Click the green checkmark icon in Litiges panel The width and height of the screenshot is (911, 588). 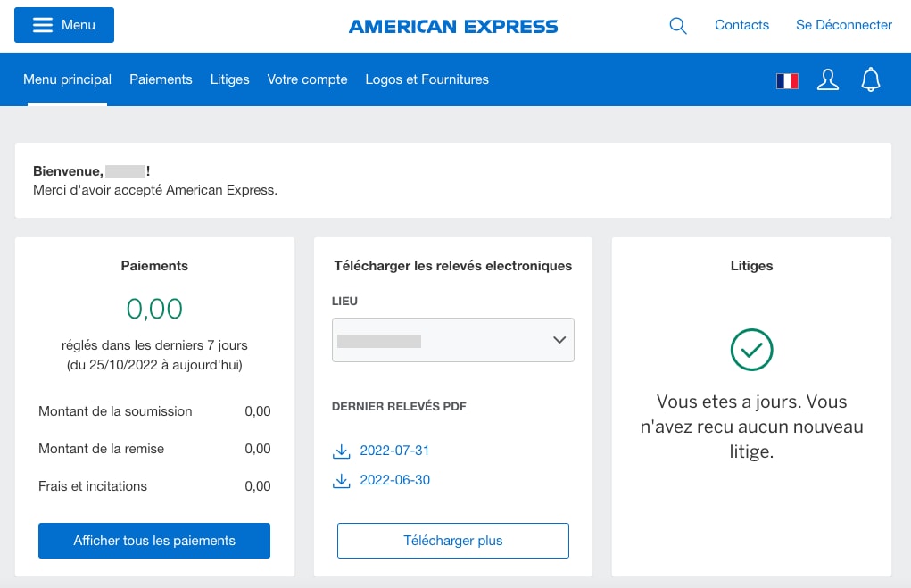click(751, 350)
